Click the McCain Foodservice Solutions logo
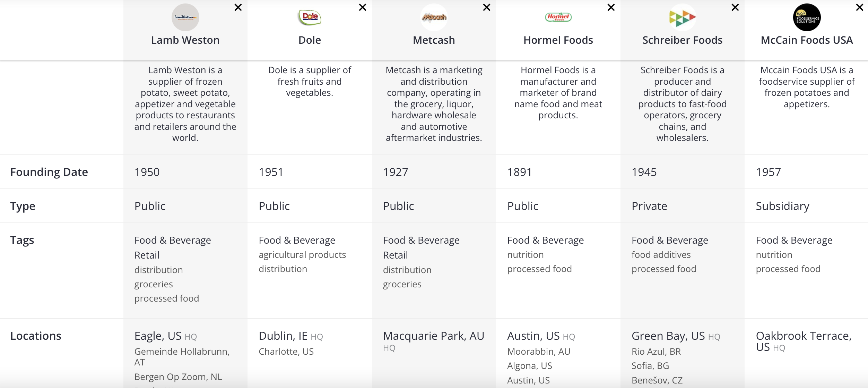868x388 pixels. [x=807, y=17]
